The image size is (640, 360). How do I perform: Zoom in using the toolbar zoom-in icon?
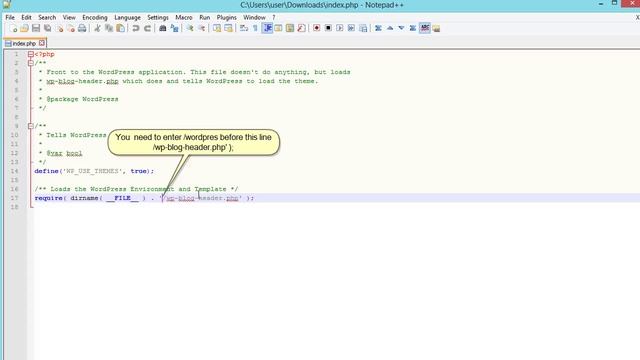click(x=190, y=28)
